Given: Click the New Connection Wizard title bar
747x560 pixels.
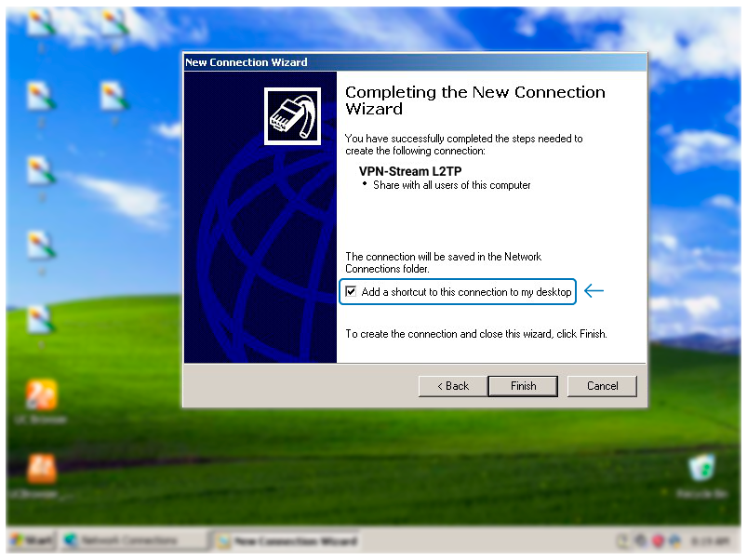Looking at the screenshot, I should click(415, 62).
